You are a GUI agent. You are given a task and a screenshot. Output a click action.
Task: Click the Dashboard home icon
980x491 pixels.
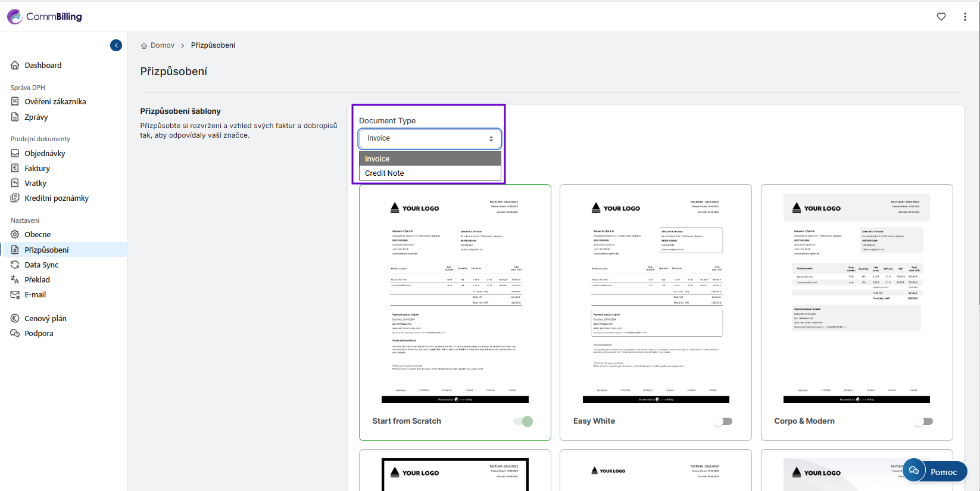(15, 66)
